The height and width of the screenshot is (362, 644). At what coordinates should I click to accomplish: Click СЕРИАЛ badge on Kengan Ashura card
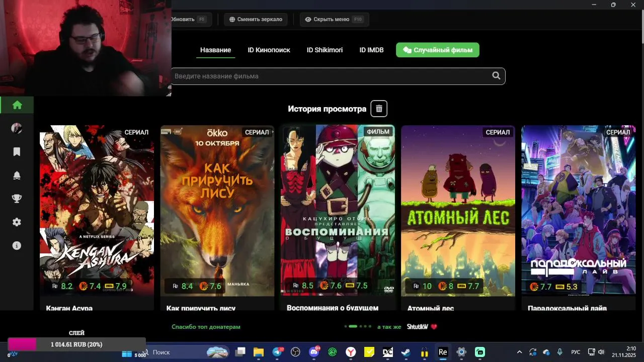136,132
